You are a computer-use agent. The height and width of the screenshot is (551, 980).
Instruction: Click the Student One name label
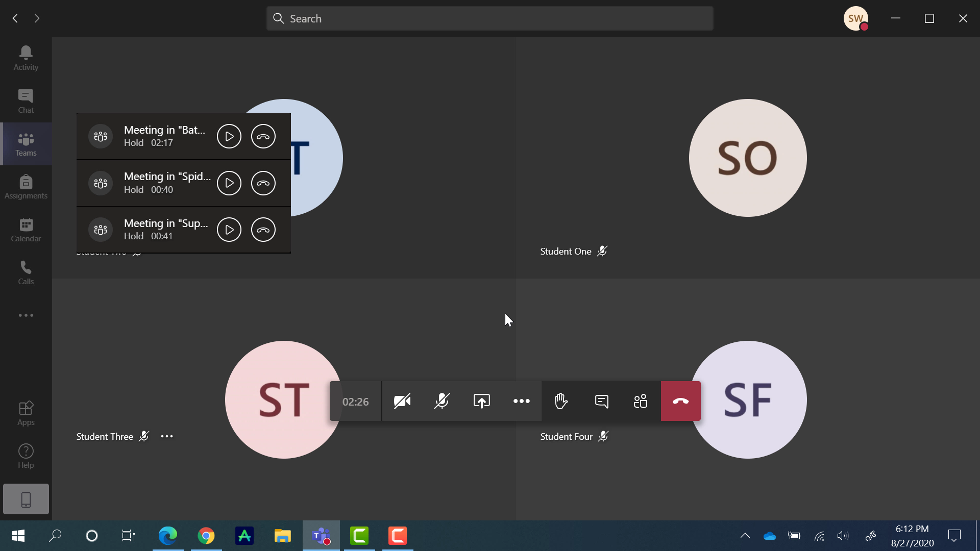566,252
